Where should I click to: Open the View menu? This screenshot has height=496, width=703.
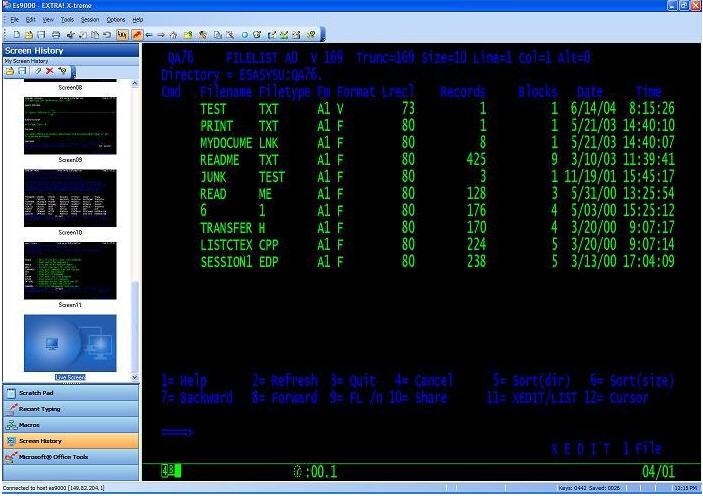pyautogui.click(x=48, y=20)
